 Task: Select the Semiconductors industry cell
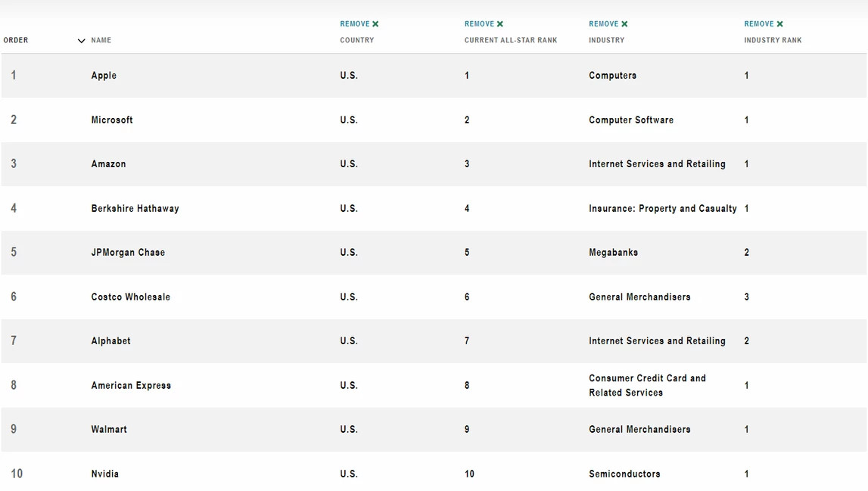624,474
